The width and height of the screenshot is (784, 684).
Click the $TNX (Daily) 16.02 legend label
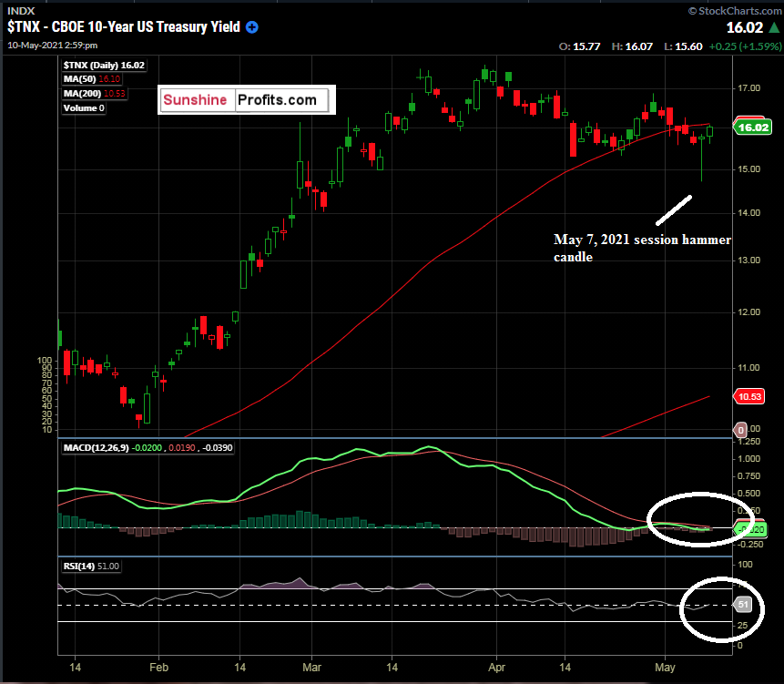coord(104,65)
